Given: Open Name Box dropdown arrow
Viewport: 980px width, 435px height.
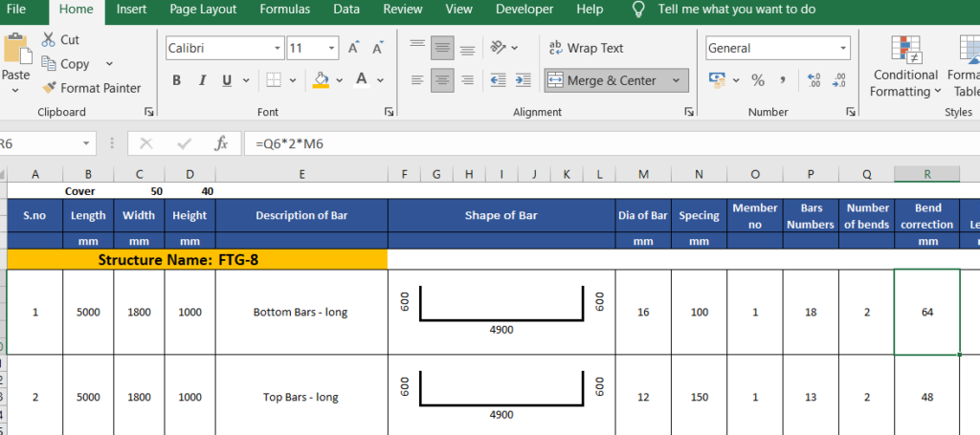Looking at the screenshot, I should pyautogui.click(x=87, y=143).
